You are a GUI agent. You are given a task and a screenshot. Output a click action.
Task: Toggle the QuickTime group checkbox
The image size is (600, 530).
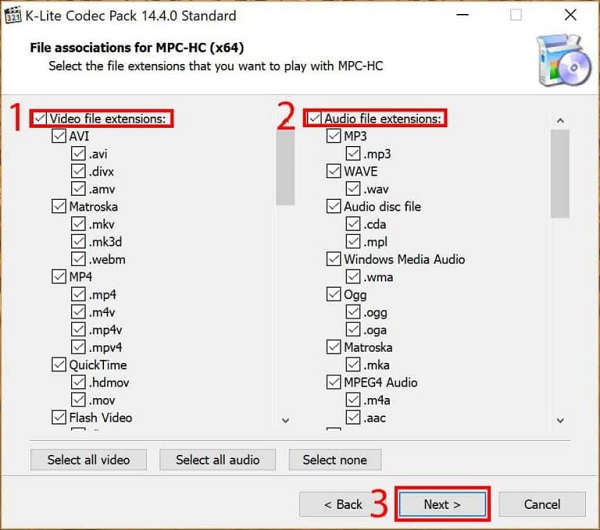(x=59, y=365)
